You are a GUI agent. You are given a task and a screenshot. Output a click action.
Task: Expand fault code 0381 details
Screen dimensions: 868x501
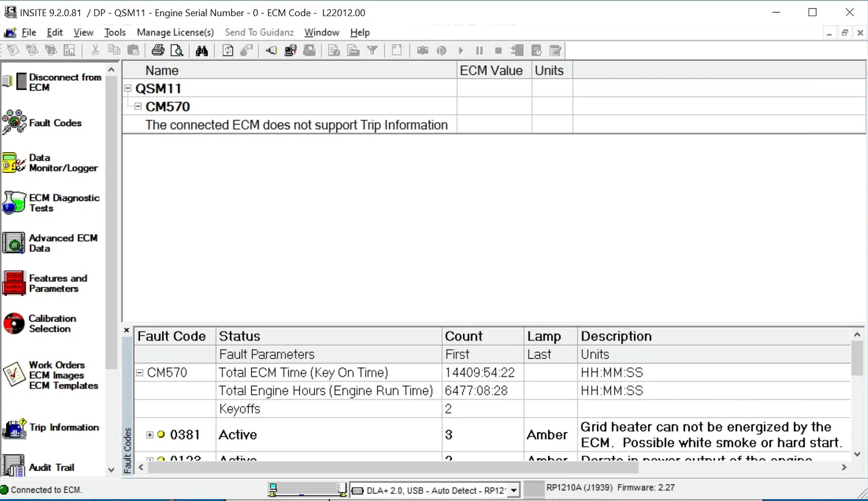(x=150, y=434)
